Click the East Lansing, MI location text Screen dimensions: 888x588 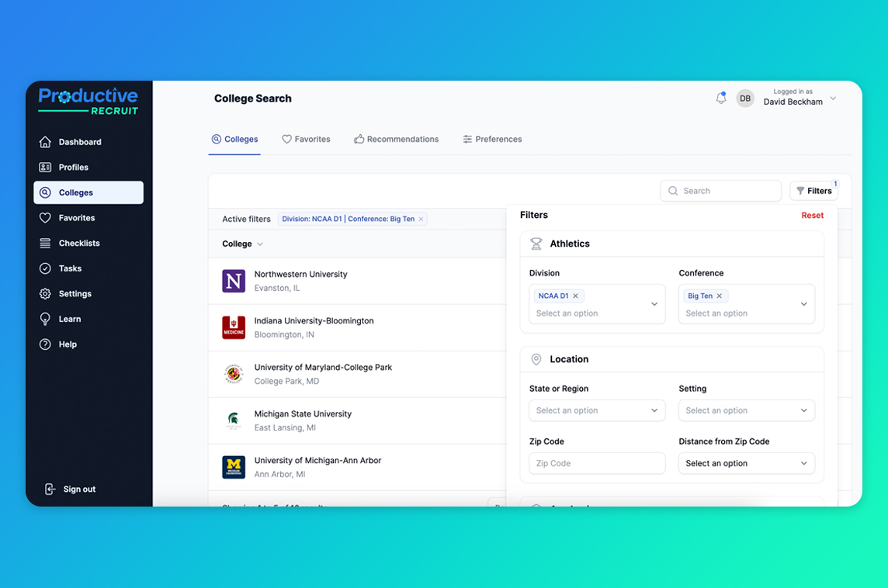click(x=285, y=428)
